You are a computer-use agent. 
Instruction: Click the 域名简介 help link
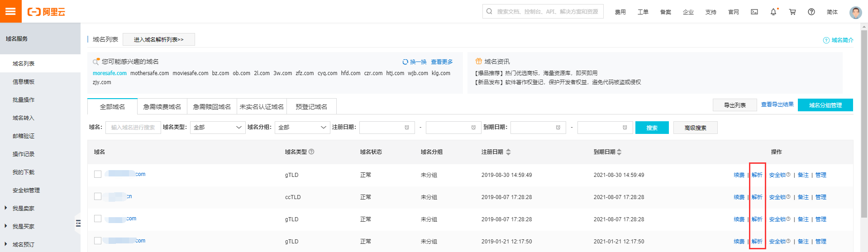point(838,40)
